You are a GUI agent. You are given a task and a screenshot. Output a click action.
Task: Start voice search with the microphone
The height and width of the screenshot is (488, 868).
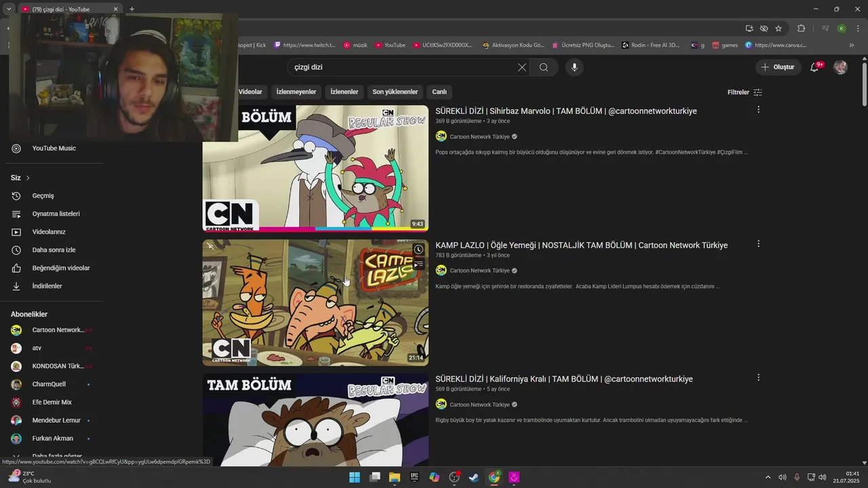point(574,67)
